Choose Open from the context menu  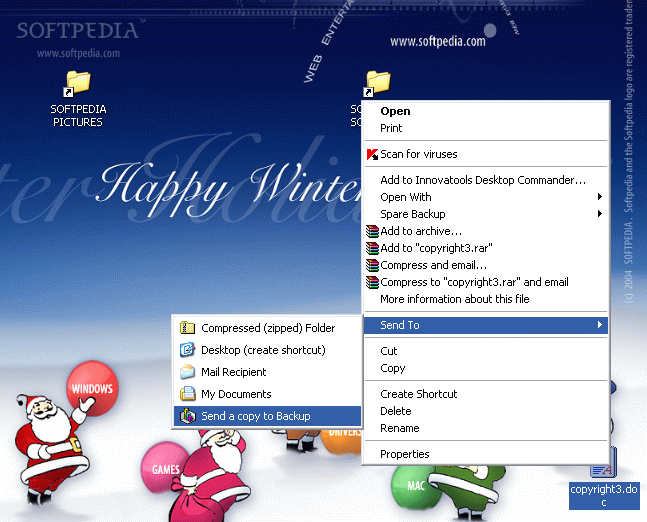[x=486, y=111]
